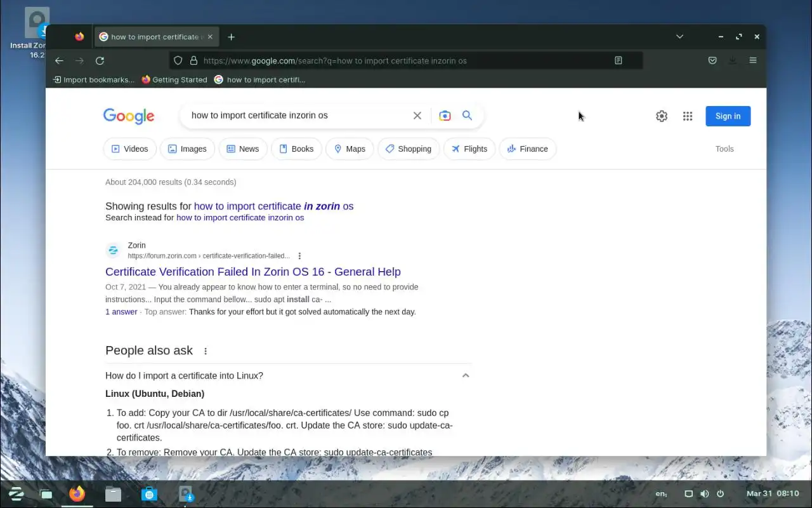
Task: Open 'Certificate Verification Failed In Zorin OS 16' result
Action: pos(252,271)
